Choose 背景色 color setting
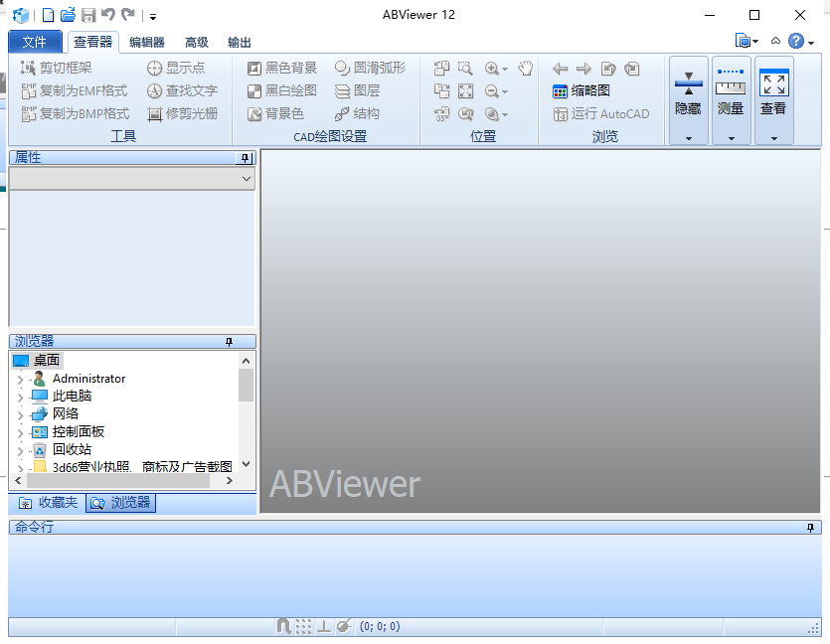 point(275,113)
